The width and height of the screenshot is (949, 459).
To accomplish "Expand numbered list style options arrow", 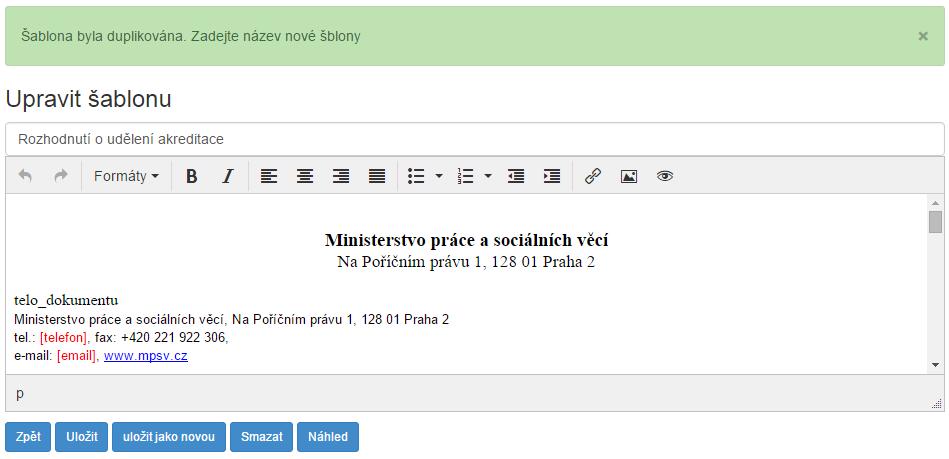I will coord(488,176).
